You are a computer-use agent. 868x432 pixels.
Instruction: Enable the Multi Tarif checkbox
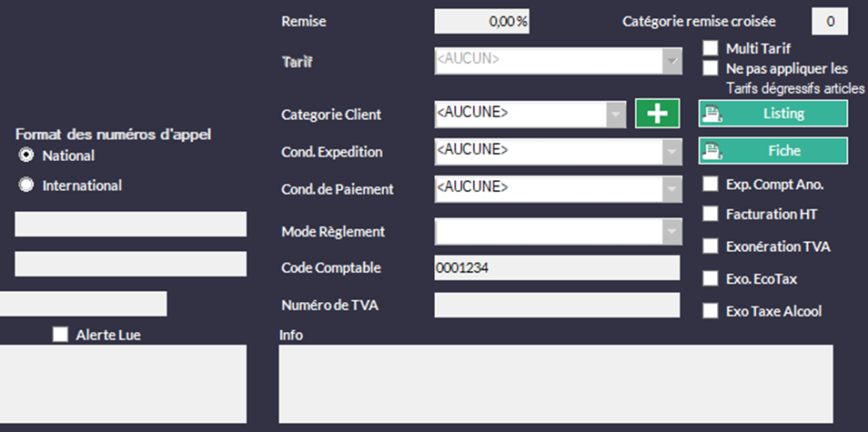711,47
